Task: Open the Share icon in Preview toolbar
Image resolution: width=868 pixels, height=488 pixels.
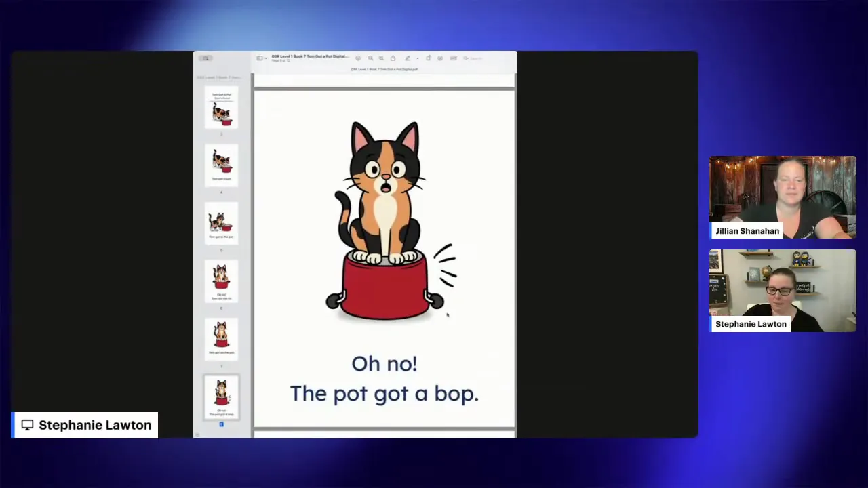Action: tap(393, 58)
